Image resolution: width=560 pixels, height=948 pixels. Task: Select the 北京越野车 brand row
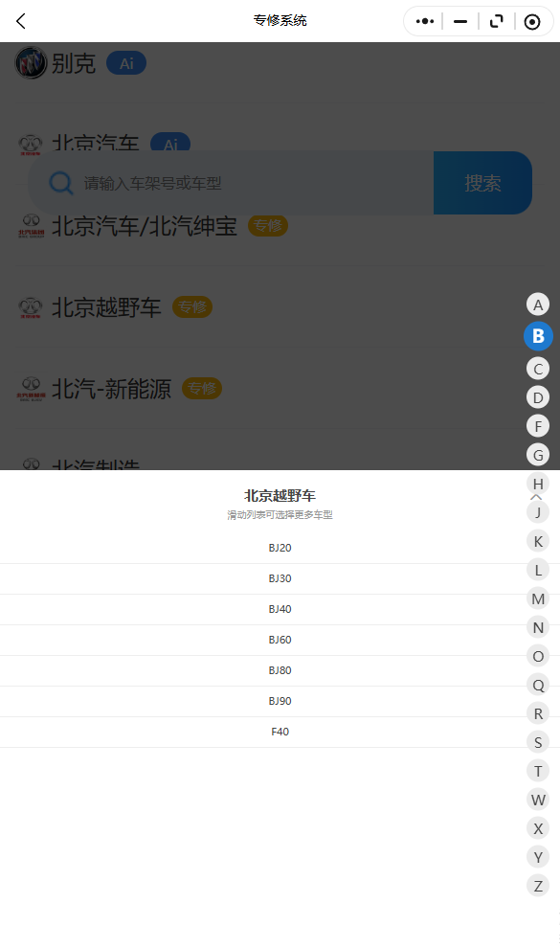coord(280,307)
